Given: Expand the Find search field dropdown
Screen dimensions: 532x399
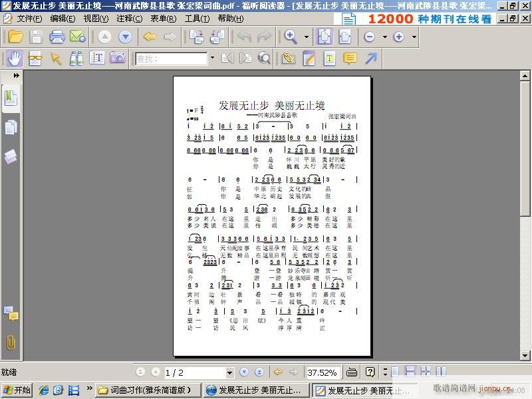Looking at the screenshot, I should (211, 59).
